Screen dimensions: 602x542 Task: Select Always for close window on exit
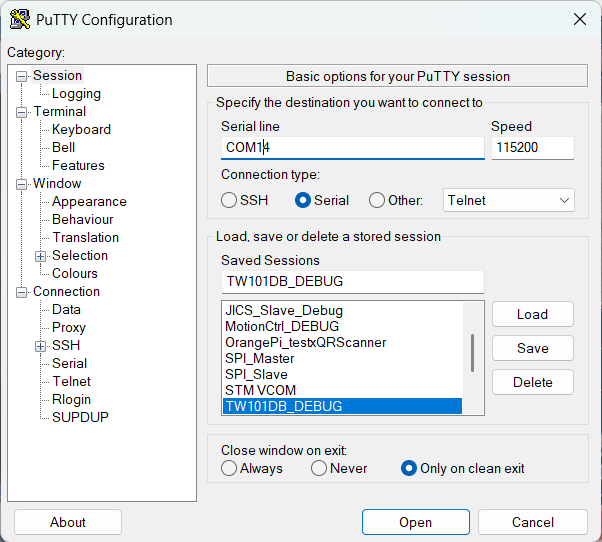click(229, 468)
